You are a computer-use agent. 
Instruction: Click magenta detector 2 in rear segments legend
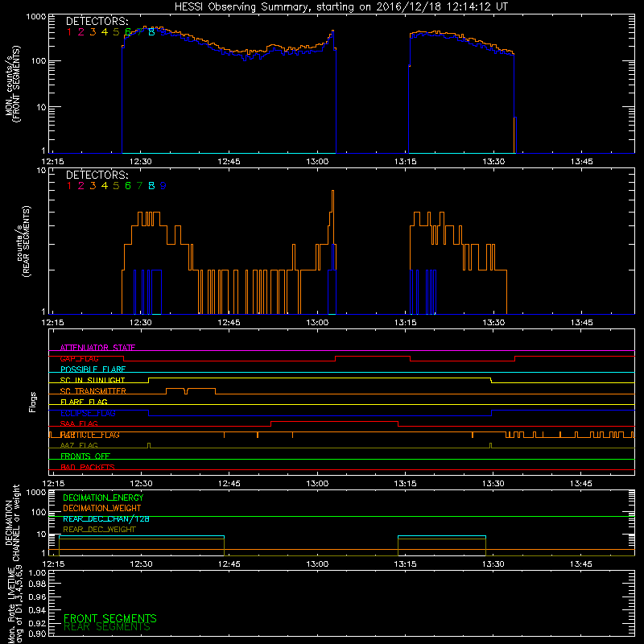pyautogui.click(x=81, y=186)
